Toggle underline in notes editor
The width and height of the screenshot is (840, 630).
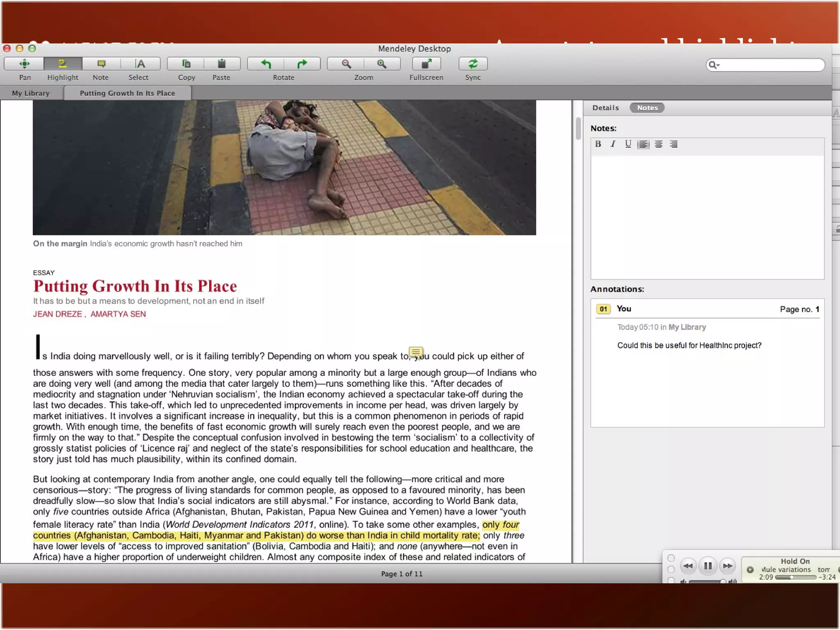tap(628, 144)
